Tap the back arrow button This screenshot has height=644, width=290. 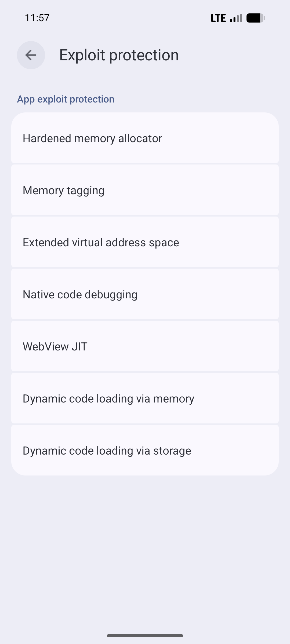[31, 55]
